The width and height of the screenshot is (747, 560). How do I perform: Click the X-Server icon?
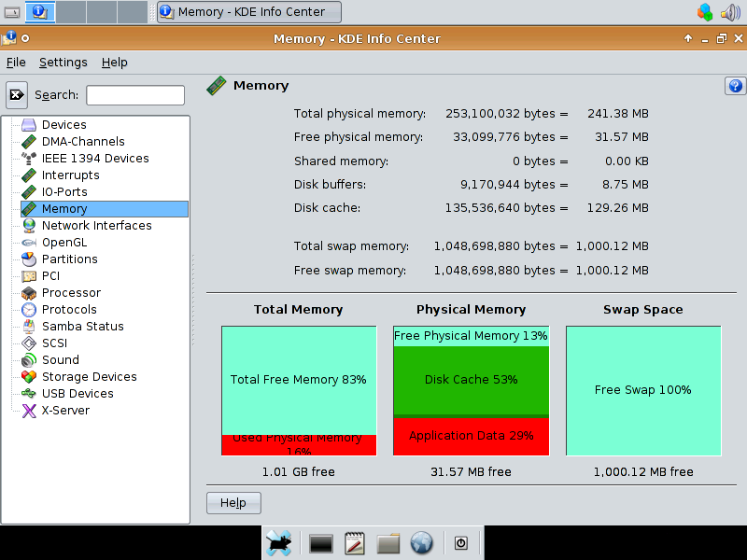(x=29, y=411)
